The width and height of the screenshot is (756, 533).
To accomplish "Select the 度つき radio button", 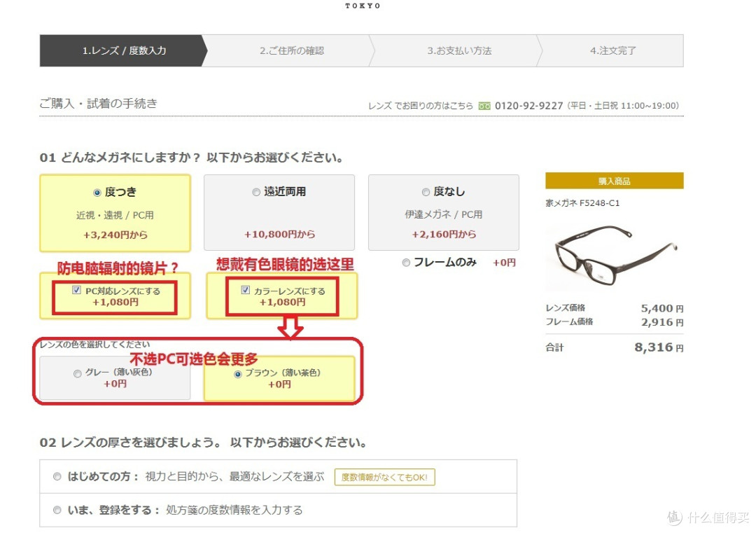I will 97,193.
